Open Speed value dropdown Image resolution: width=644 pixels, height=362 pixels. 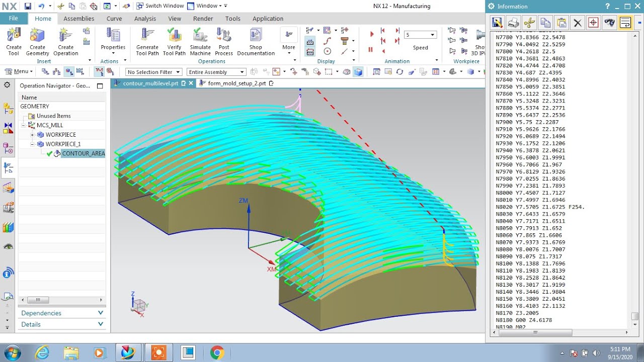(x=433, y=35)
